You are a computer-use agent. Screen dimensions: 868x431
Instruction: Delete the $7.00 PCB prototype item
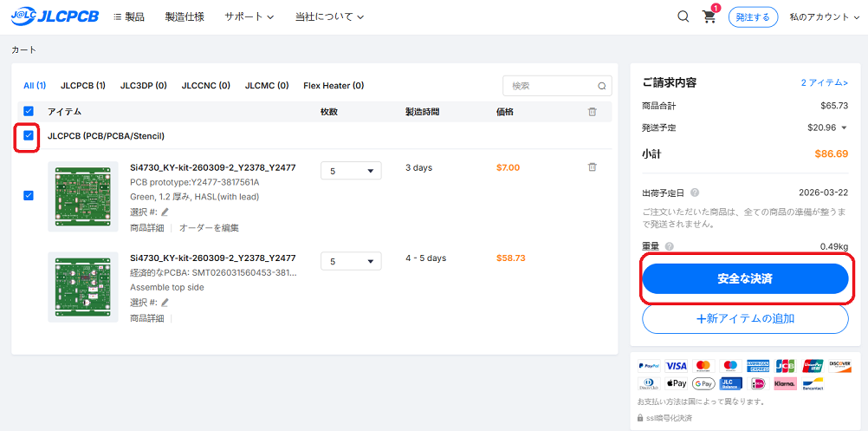(592, 167)
